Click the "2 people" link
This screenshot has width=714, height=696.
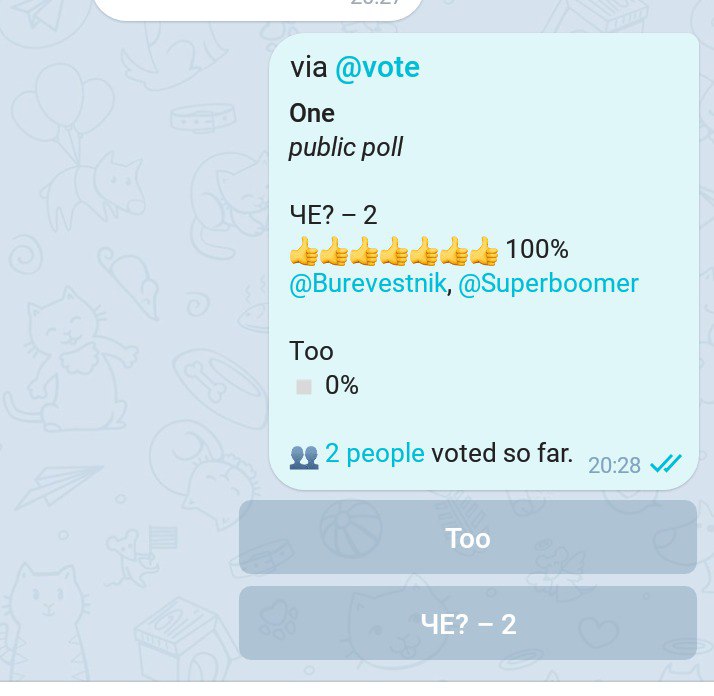tap(374, 454)
